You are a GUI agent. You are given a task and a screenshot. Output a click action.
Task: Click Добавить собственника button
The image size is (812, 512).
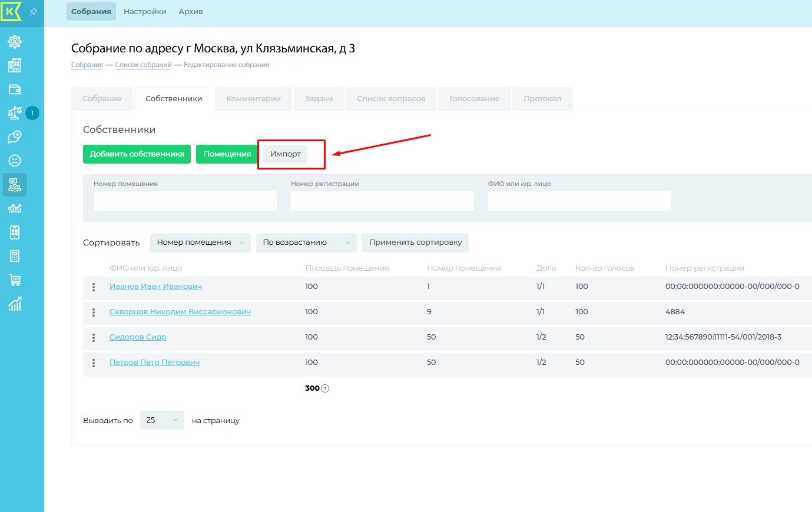pos(137,154)
